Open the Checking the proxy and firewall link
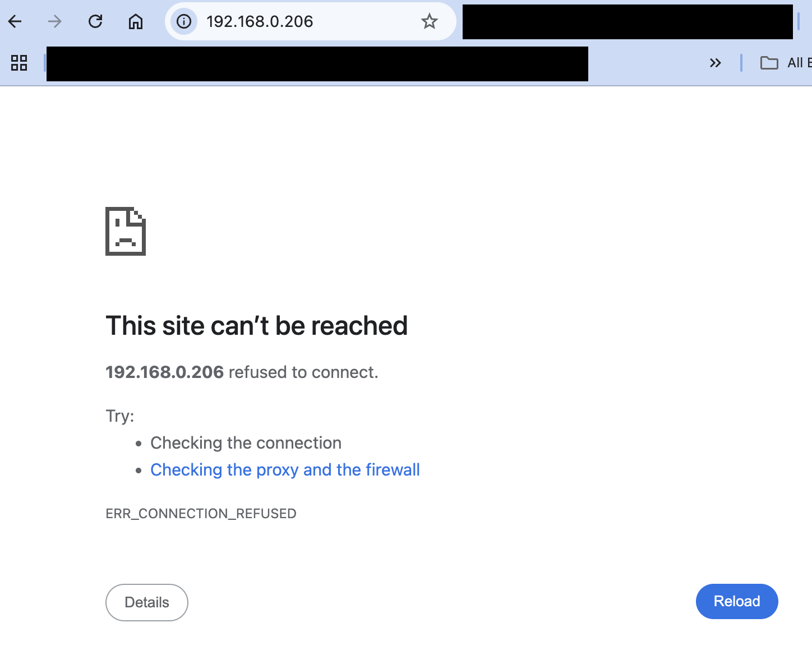This screenshot has width=812, height=655. (x=285, y=470)
